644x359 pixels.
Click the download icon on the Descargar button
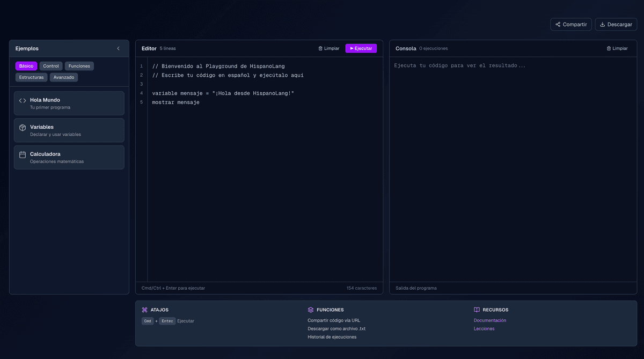tap(603, 24)
